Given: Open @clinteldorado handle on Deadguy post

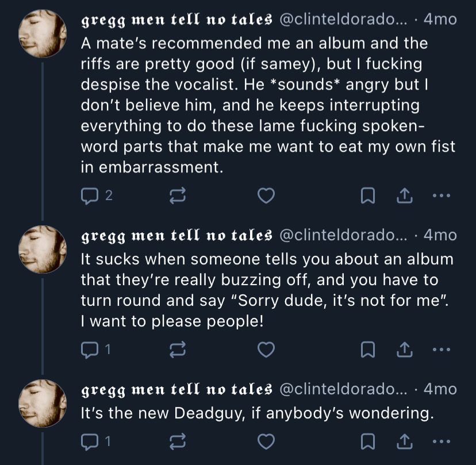Looking at the screenshot, I should tap(343, 389).
